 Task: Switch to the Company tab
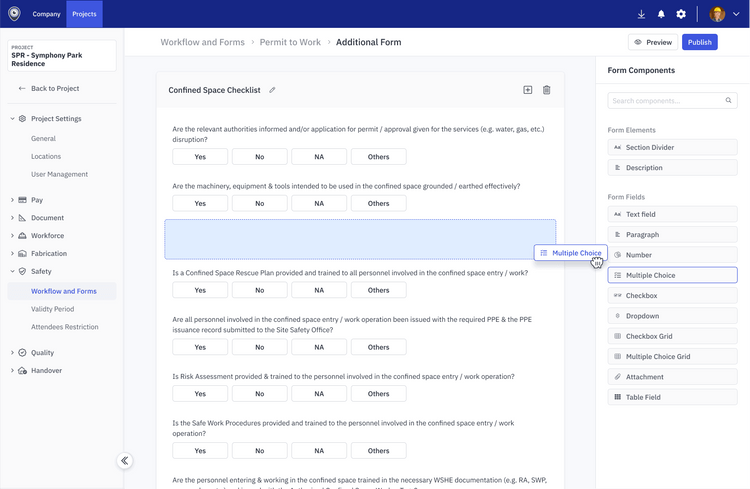46,14
